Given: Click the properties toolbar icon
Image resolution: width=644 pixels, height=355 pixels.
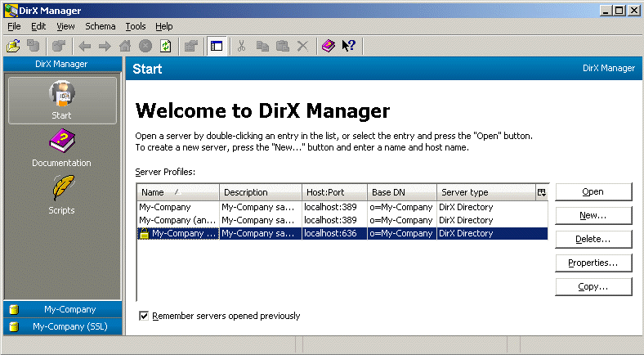Looking at the screenshot, I should tap(191, 46).
